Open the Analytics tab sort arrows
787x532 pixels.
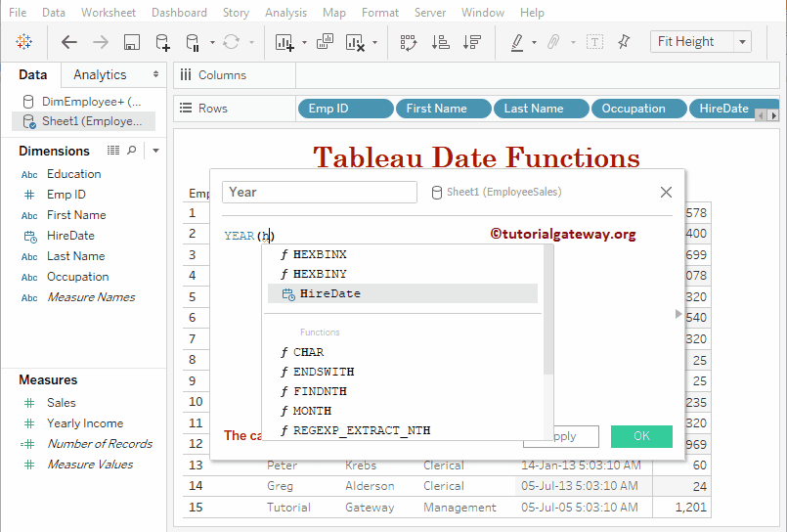[155, 74]
